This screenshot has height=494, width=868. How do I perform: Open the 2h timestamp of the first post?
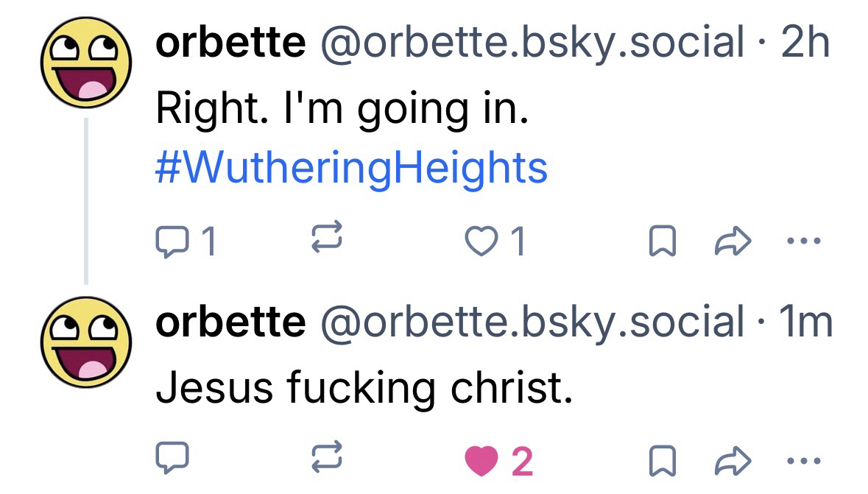point(805,45)
